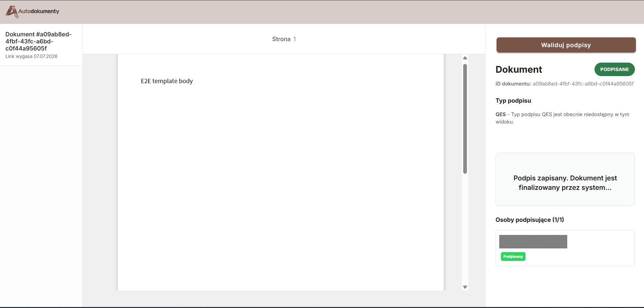Click the PODPISANE status badge
Image resolution: width=644 pixels, height=308 pixels.
point(614,69)
